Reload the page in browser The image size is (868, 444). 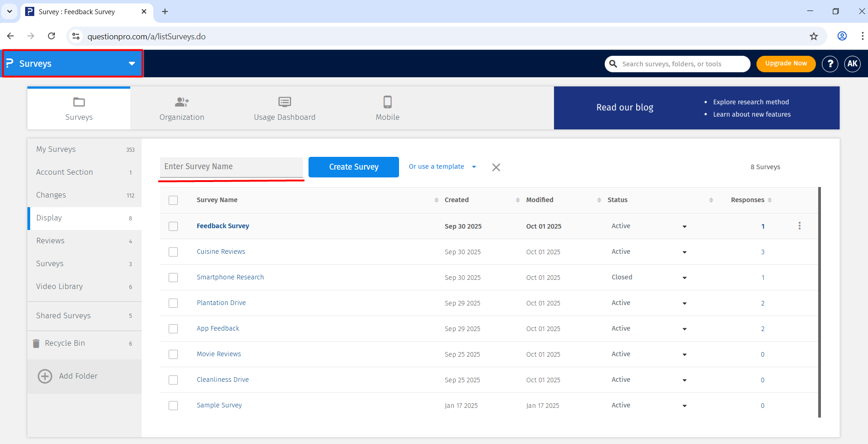(52, 36)
